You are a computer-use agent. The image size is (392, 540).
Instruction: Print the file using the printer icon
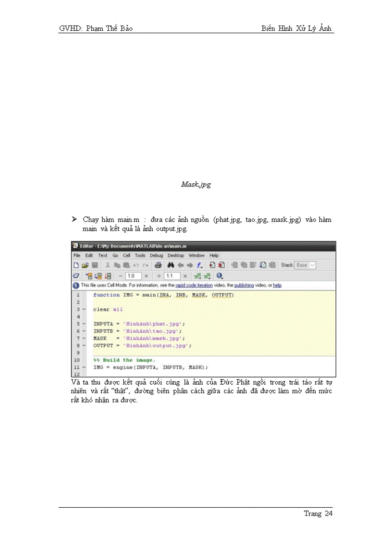[158, 265]
